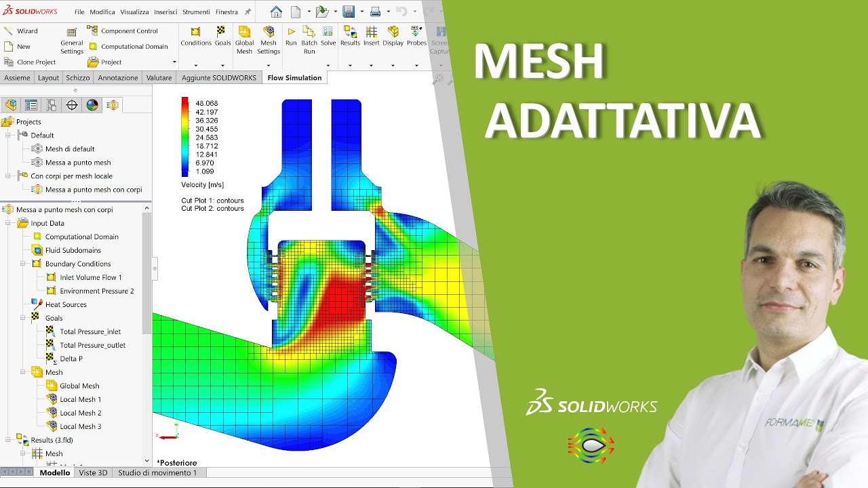This screenshot has width=868, height=488.
Task: Switch to the Viste 3D bottom tab
Action: point(93,472)
